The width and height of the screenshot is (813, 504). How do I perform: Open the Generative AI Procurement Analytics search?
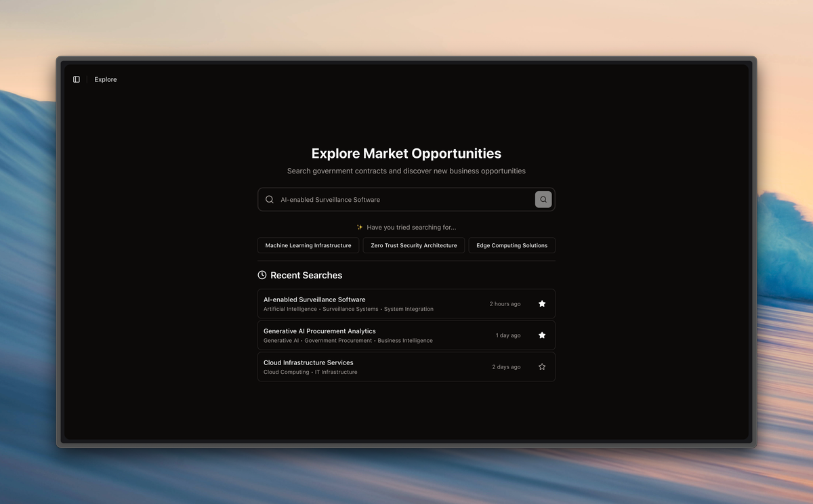click(320, 331)
